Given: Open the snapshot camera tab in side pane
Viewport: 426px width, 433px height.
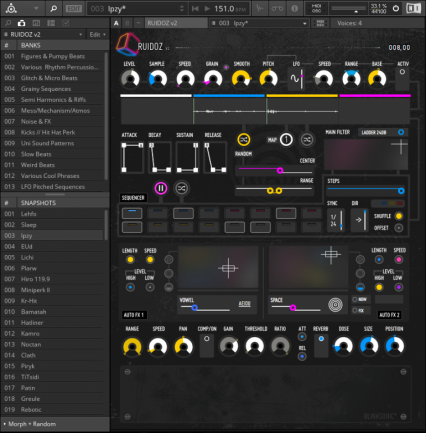Looking at the screenshot, I should 21,23.
